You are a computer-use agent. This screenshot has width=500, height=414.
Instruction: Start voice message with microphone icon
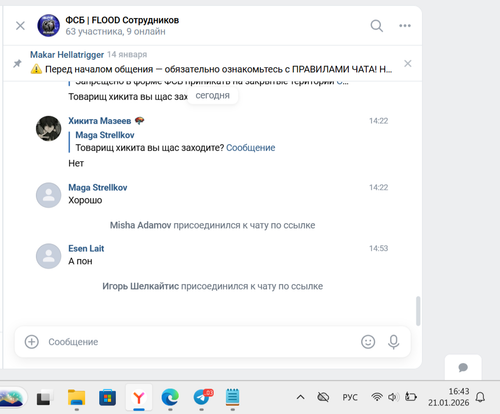(393, 342)
